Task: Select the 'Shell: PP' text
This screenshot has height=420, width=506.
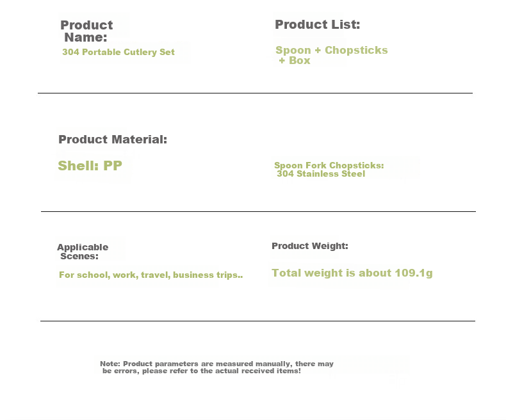Action: point(90,165)
